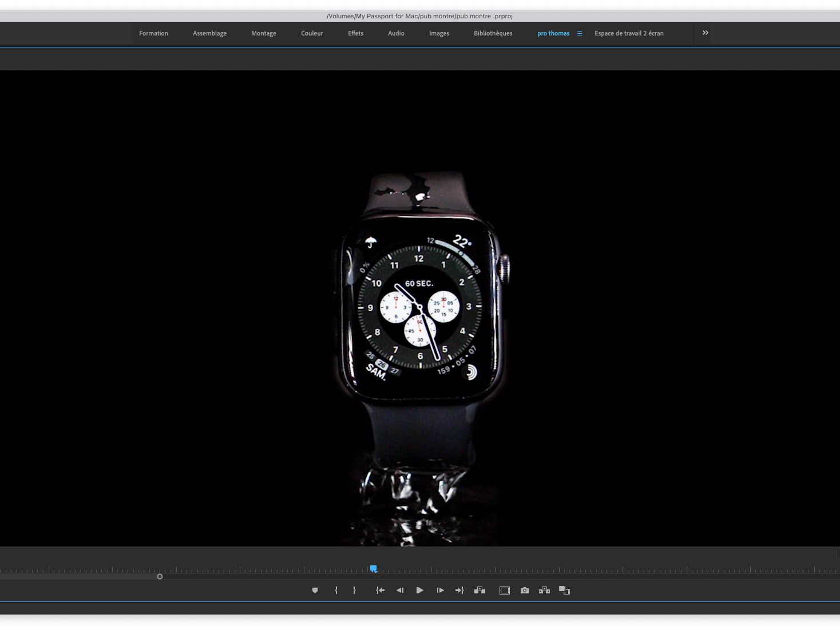
Task: Open the Couleur workspace
Action: point(312,33)
